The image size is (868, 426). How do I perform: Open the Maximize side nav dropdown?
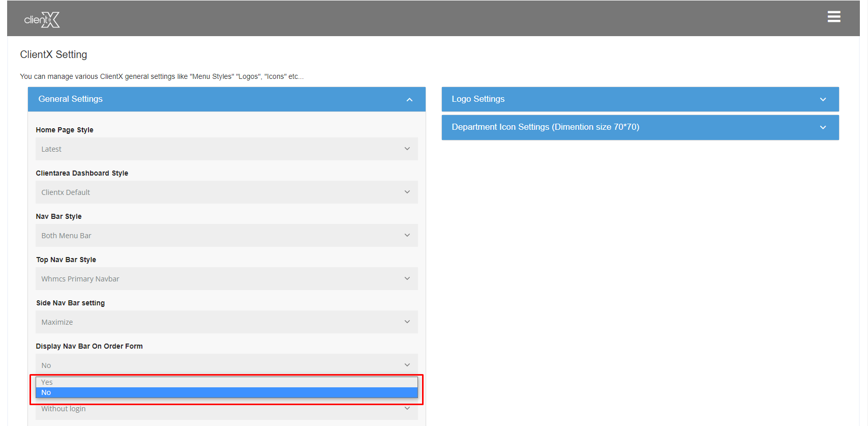[226, 322]
